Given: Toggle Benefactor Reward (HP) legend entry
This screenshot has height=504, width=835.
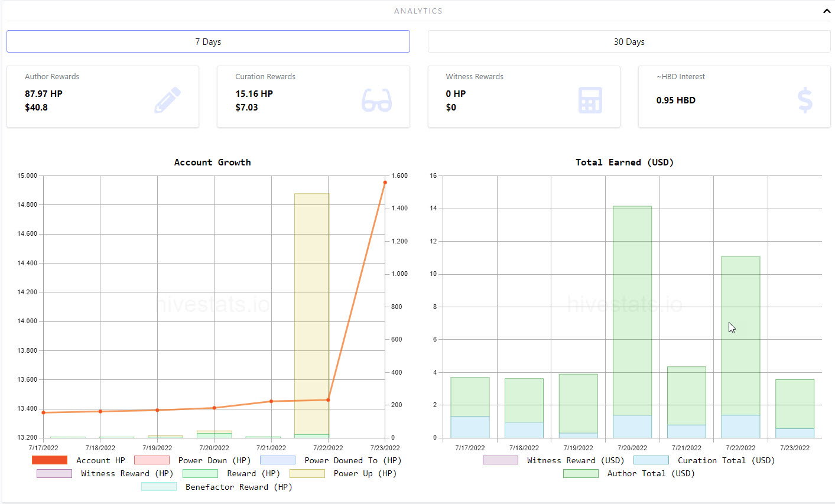Looking at the screenshot, I should [159, 487].
